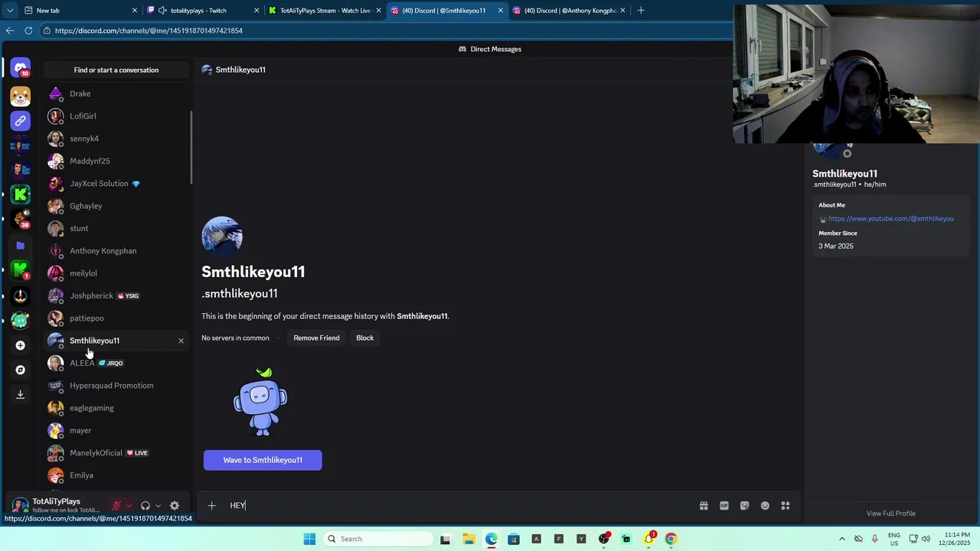This screenshot has width=980, height=551.
Task: Open User Settings gear icon
Action: 175,506
